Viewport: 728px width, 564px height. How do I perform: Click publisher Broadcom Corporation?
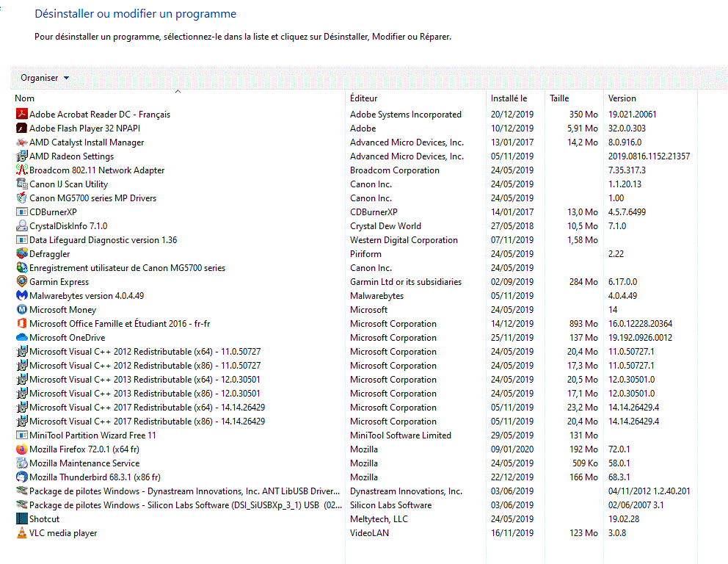click(x=395, y=170)
